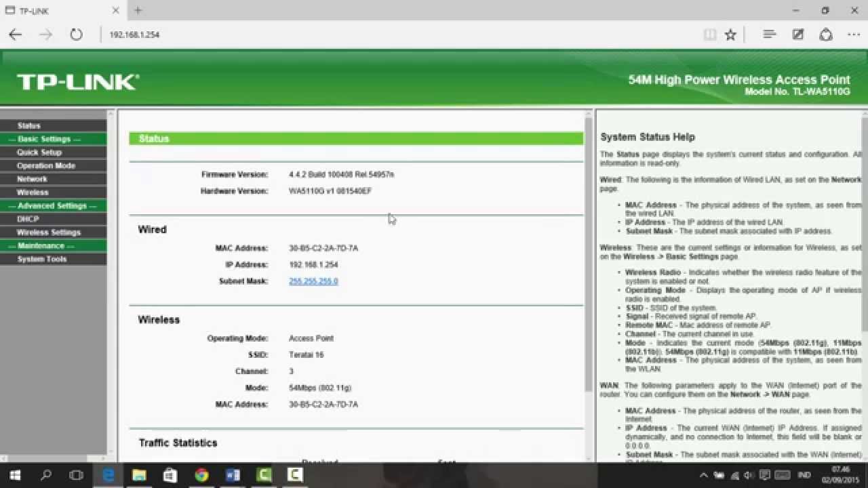The height and width of the screenshot is (488, 868).
Task: Open Reading view in Edge
Action: click(x=709, y=35)
